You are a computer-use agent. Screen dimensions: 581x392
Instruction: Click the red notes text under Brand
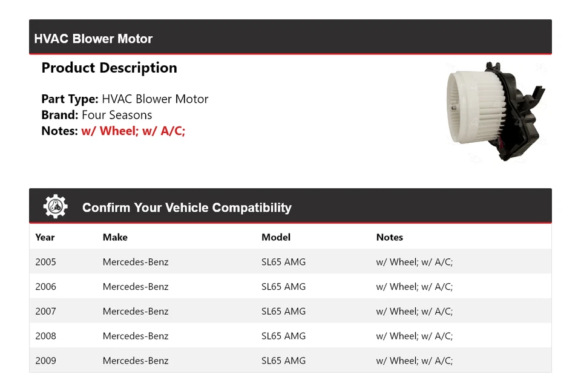click(133, 131)
